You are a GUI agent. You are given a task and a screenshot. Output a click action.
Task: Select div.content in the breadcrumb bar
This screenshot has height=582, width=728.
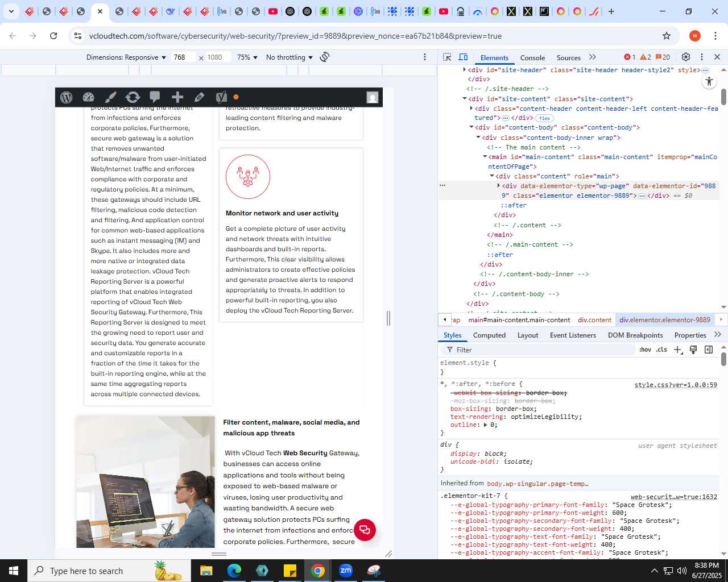[595, 320]
